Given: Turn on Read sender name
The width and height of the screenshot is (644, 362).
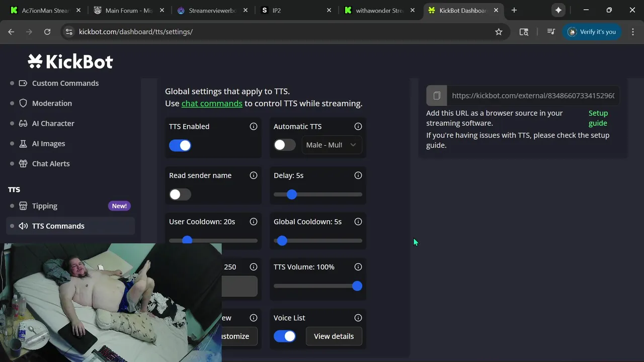Looking at the screenshot, I should coord(180,194).
